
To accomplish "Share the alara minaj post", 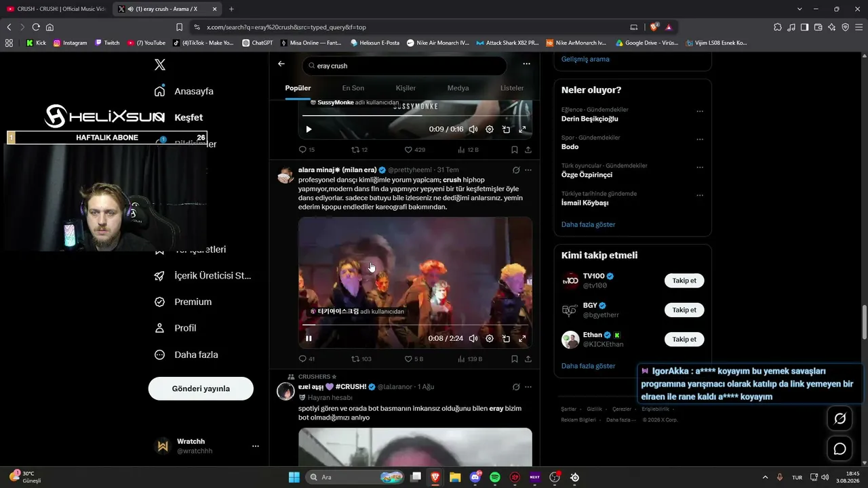I will tap(528, 359).
